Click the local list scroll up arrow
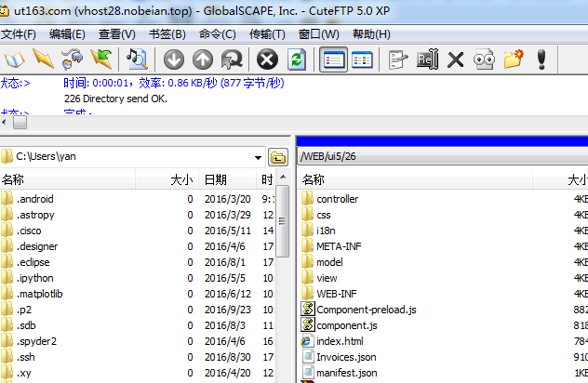The height and width of the screenshot is (383, 588). click(283, 178)
